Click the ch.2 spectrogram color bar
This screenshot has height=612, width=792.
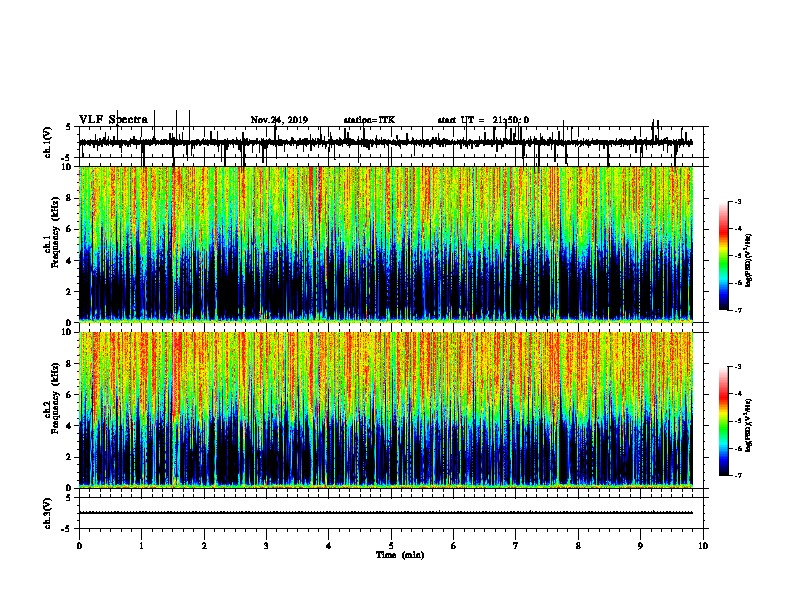coord(723,421)
